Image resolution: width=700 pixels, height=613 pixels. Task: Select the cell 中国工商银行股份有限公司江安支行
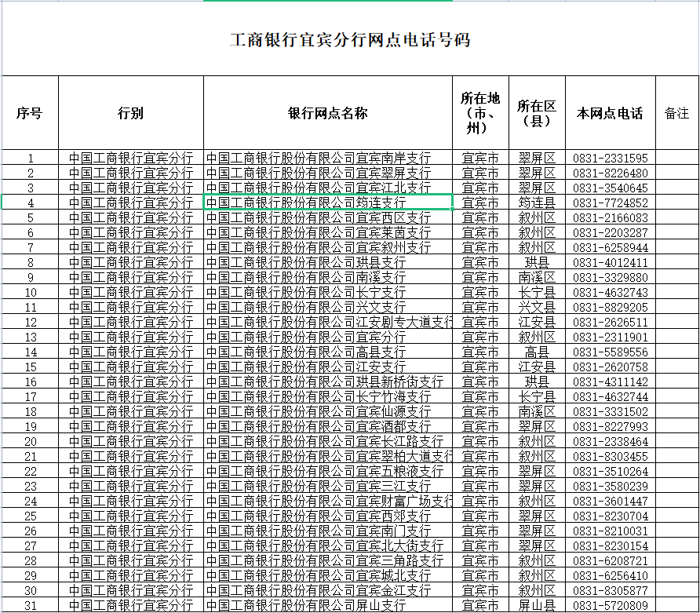pyautogui.click(x=328, y=367)
